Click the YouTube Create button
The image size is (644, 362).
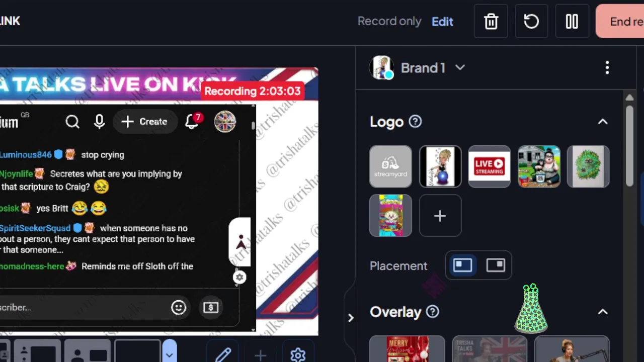click(x=144, y=122)
